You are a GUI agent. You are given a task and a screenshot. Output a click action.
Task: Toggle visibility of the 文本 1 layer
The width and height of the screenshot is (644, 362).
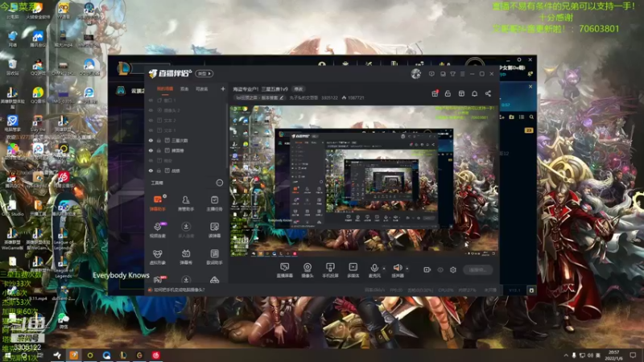pos(151,130)
